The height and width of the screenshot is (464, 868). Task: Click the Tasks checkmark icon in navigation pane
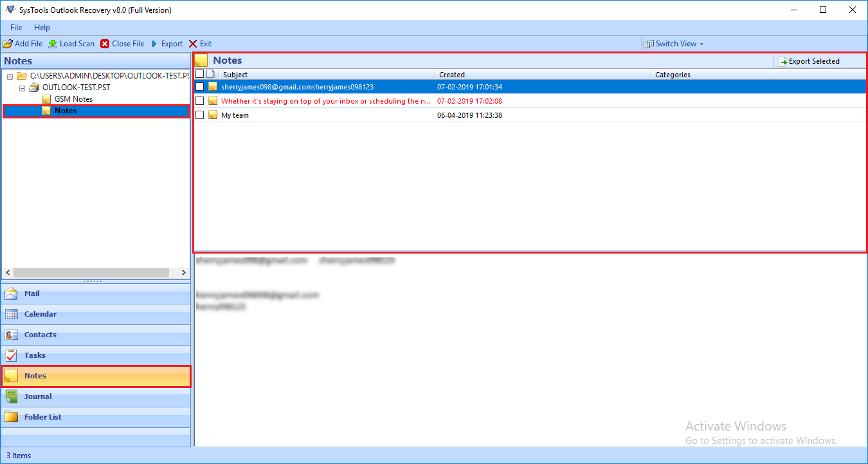[12, 355]
